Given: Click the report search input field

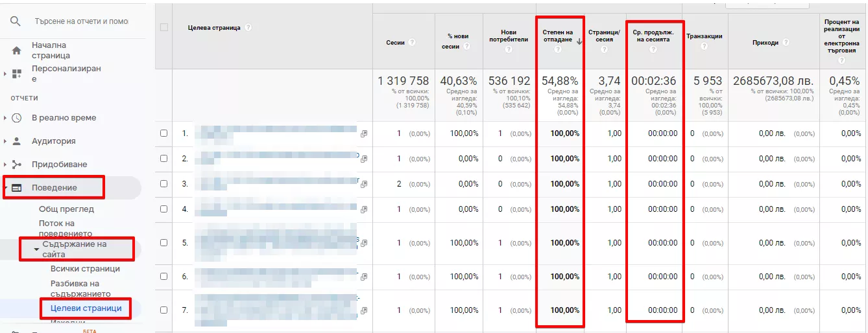Looking at the screenshot, I should 82,21.
